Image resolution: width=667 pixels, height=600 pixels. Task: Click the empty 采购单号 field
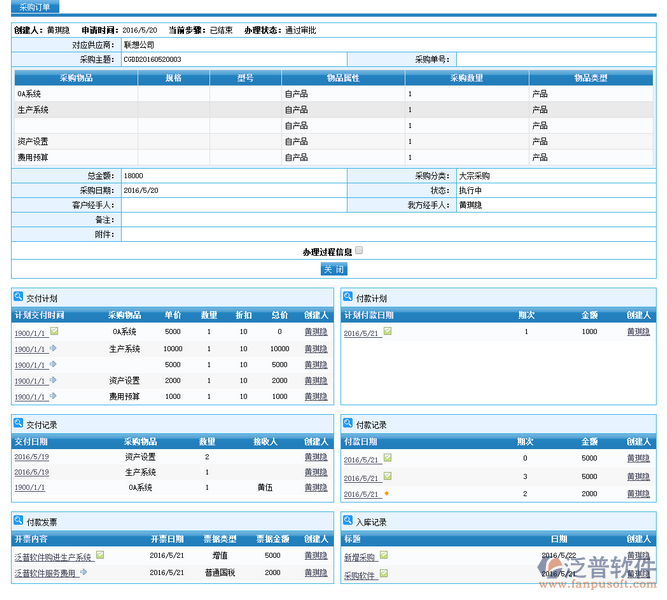[556, 59]
